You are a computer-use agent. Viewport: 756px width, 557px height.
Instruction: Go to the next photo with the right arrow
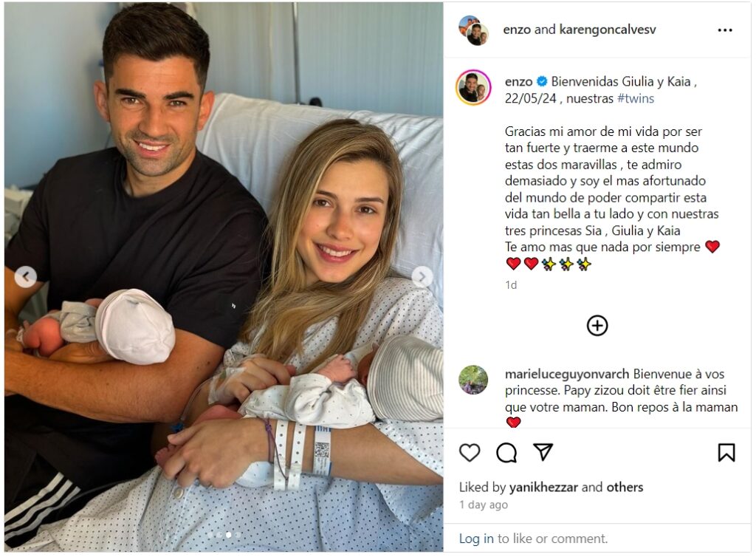pyautogui.click(x=422, y=277)
